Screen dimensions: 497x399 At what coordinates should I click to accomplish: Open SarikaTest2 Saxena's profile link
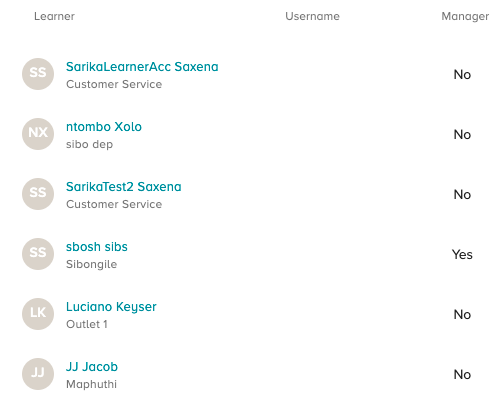tap(124, 187)
